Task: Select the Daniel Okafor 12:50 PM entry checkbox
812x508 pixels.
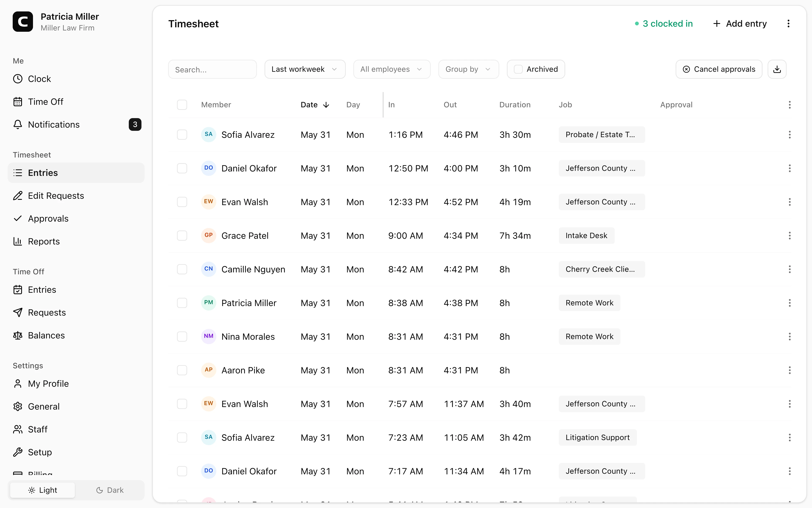Action: pyautogui.click(x=182, y=168)
